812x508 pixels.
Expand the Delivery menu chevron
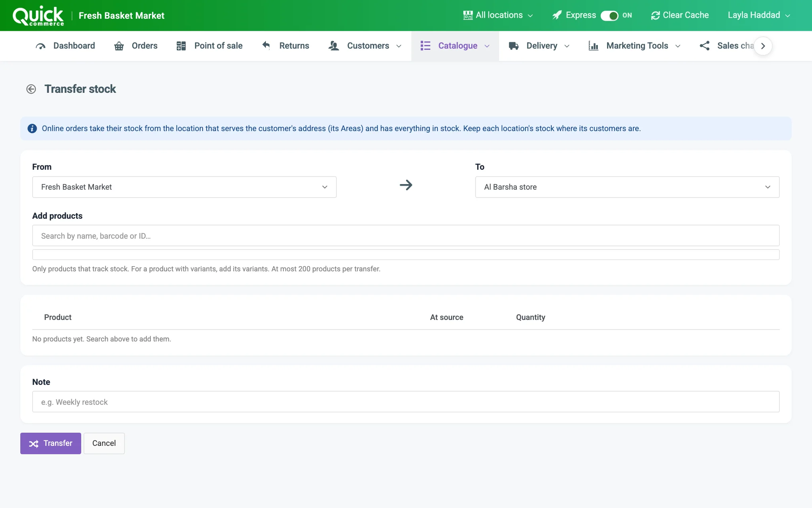(x=567, y=46)
